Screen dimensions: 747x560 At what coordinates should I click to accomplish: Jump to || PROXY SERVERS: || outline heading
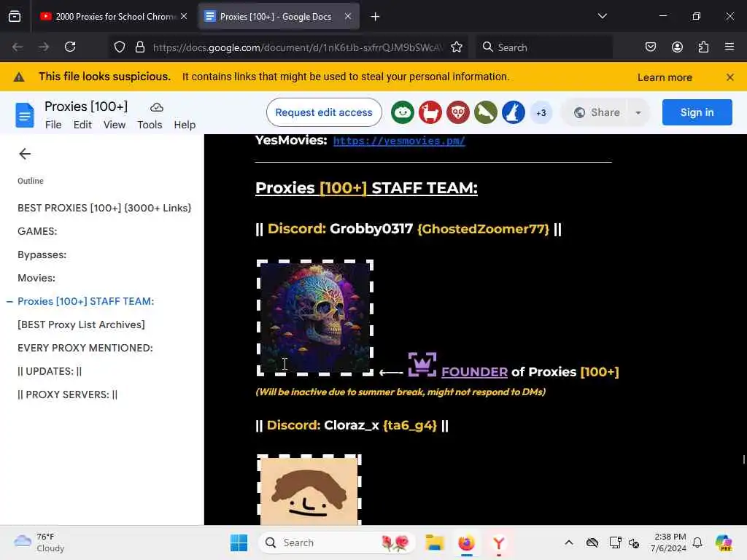point(67,394)
